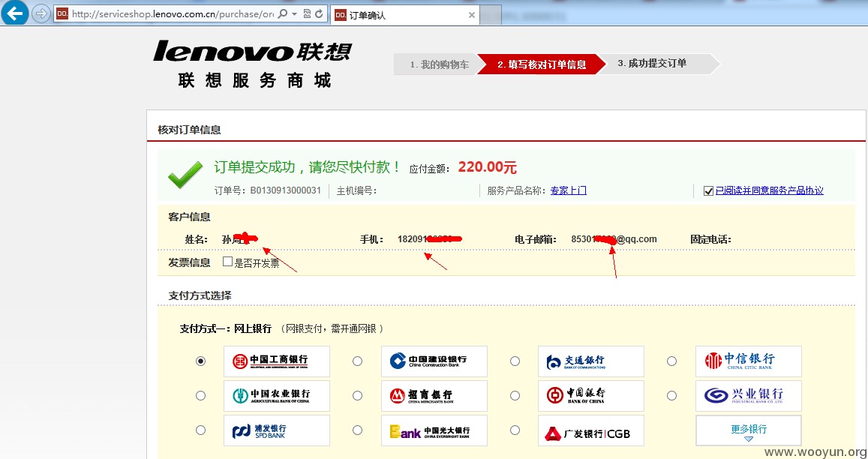Click the 支付方式一：网上银行 label

coord(226,329)
